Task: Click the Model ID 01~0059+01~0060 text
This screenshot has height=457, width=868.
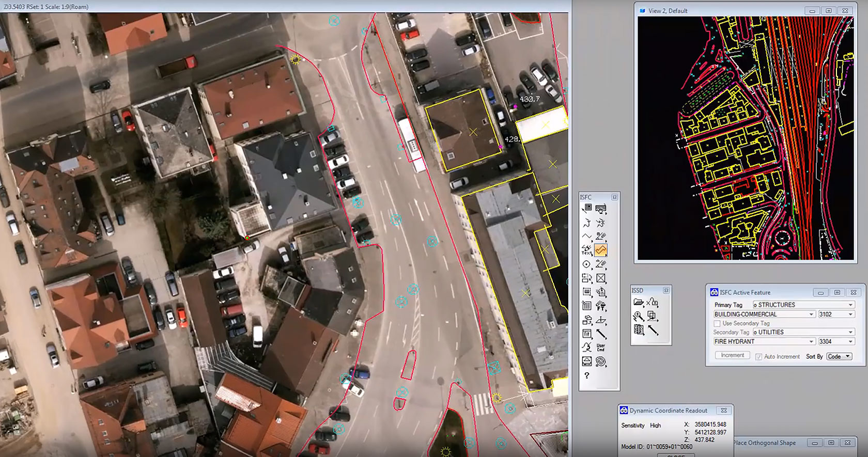Action: click(x=657, y=447)
